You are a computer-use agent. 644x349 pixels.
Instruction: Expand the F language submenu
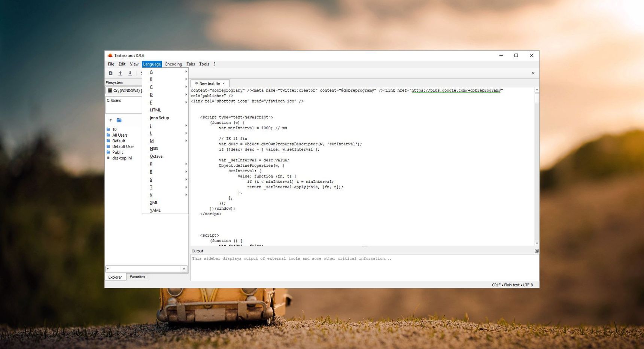tap(165, 102)
